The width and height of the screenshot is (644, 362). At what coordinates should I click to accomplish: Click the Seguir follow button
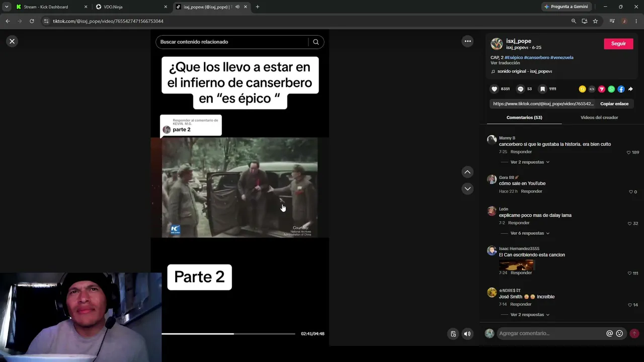618,44
